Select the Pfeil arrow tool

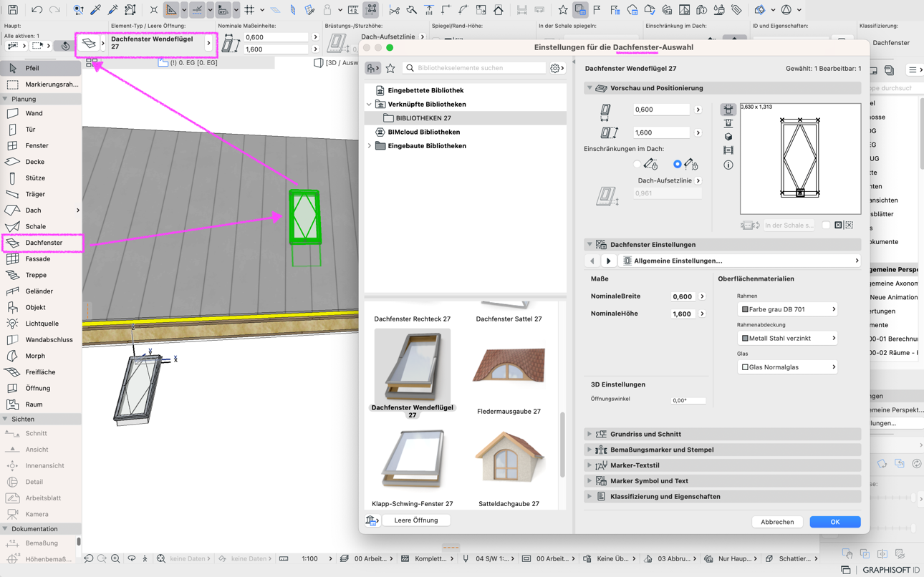41,68
